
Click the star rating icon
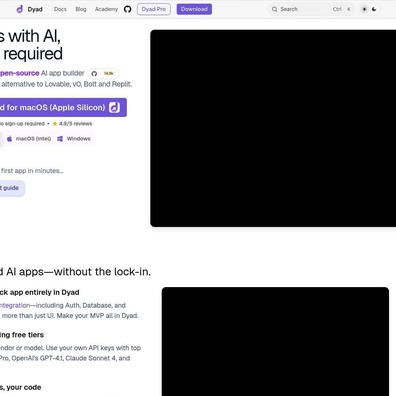55,124
